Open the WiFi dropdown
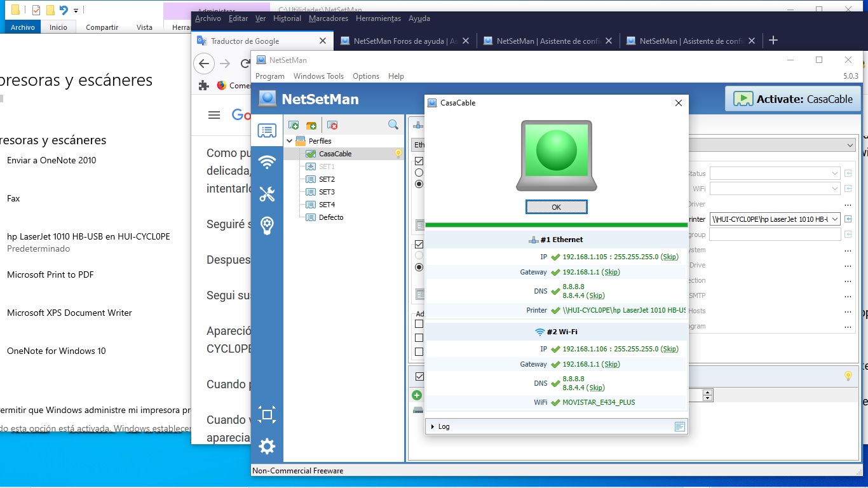 (834, 189)
